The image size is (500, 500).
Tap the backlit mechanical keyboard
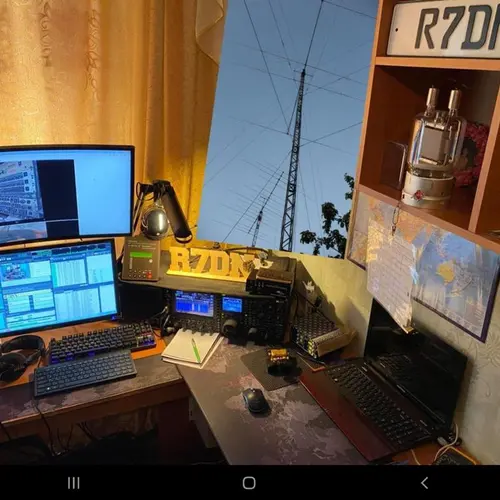(102, 341)
